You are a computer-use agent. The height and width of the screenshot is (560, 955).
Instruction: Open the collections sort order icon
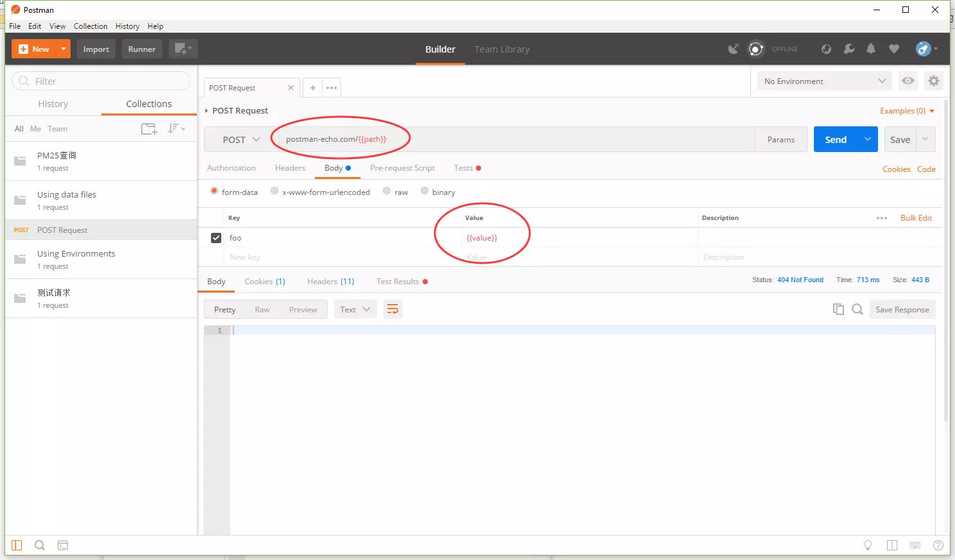click(176, 129)
